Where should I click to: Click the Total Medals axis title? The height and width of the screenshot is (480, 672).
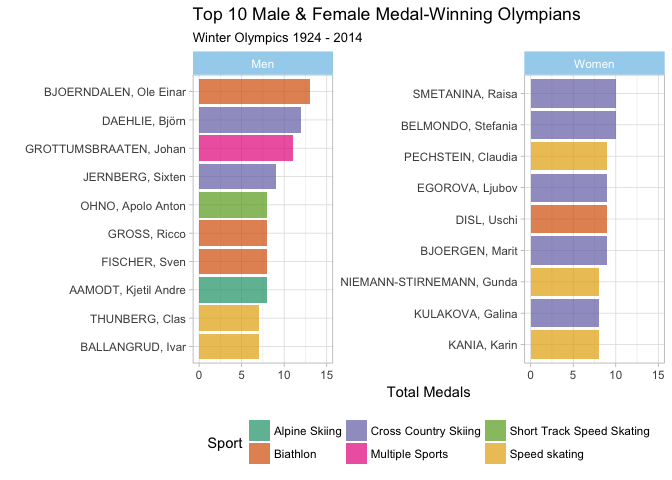(429, 392)
